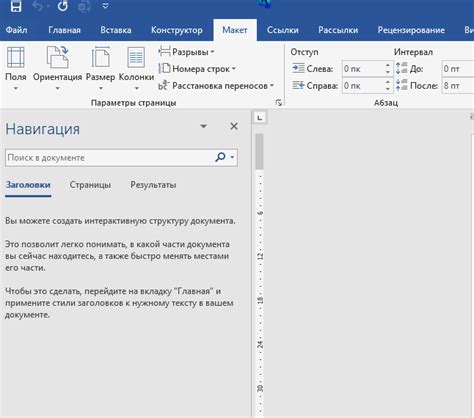Click the Repeat icon in quick access toolbar
The height and width of the screenshot is (418, 474).
(62, 6)
